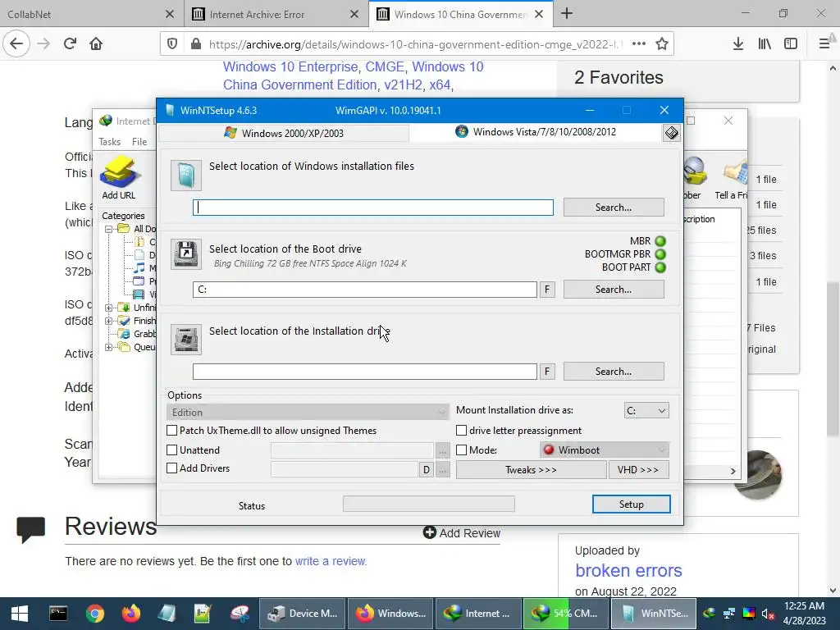Click F button next to Installation drive field
Image resolution: width=840 pixels, height=630 pixels.
click(x=547, y=372)
